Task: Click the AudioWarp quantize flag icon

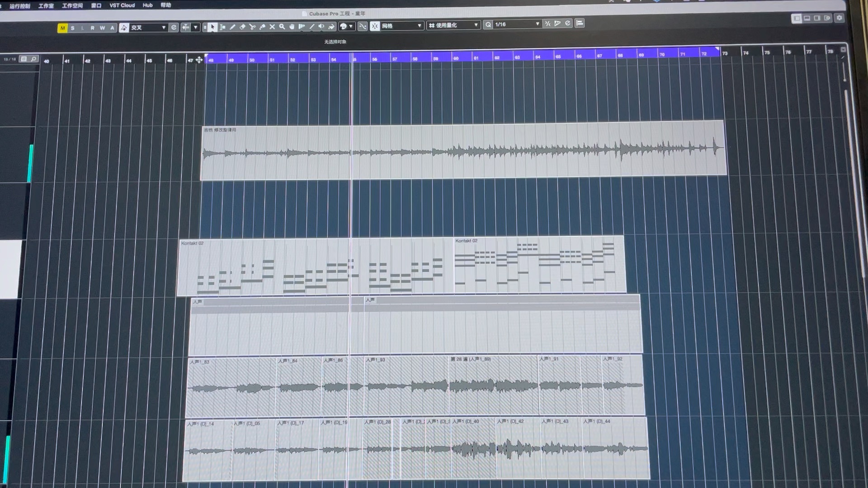Action: click(x=557, y=23)
